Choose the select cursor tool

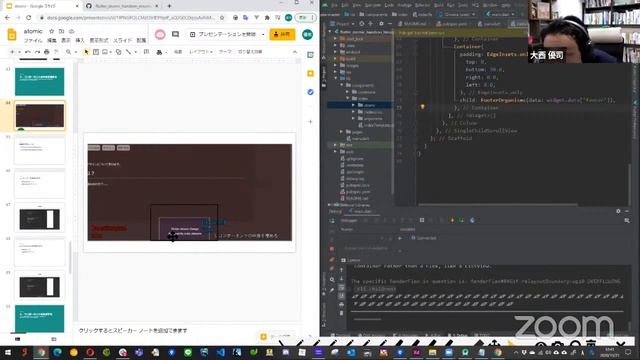tap(86, 52)
